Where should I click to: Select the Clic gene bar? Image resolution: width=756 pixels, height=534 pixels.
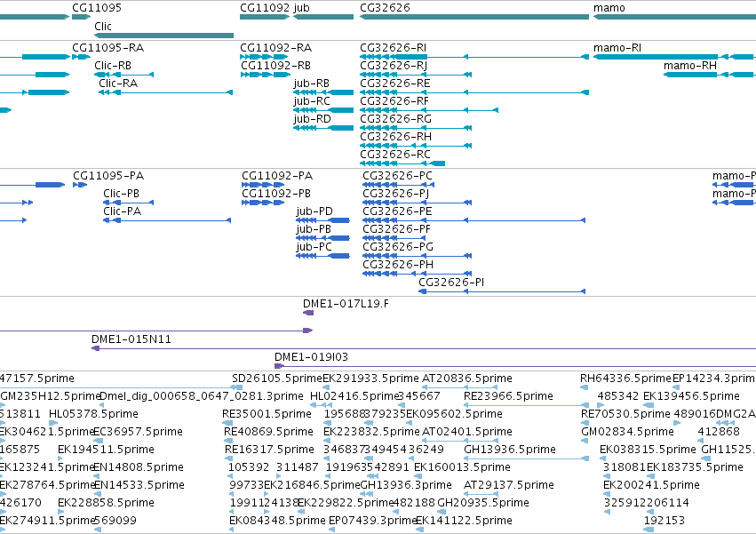(164, 36)
